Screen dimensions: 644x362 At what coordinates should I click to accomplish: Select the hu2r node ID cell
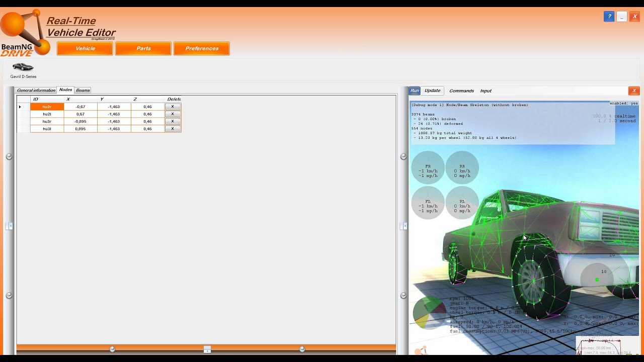[x=47, y=107]
